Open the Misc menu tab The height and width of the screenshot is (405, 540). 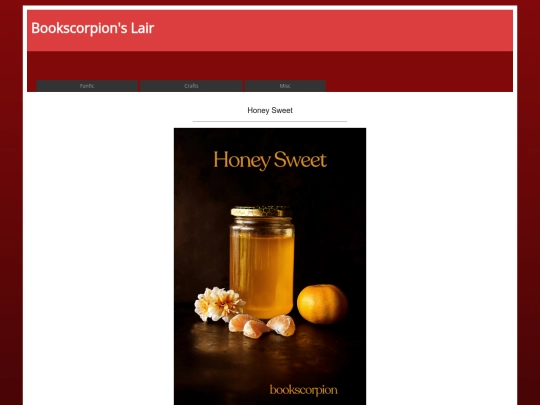(x=285, y=86)
